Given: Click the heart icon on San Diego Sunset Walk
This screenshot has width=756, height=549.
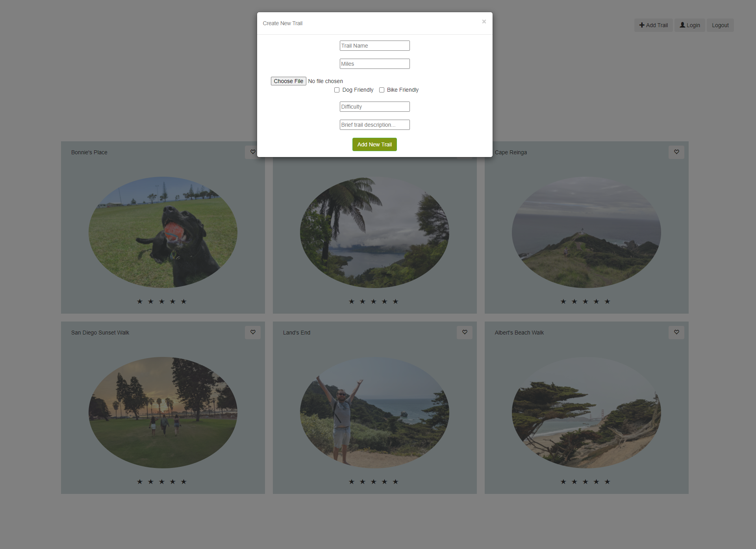Looking at the screenshot, I should [x=253, y=333].
